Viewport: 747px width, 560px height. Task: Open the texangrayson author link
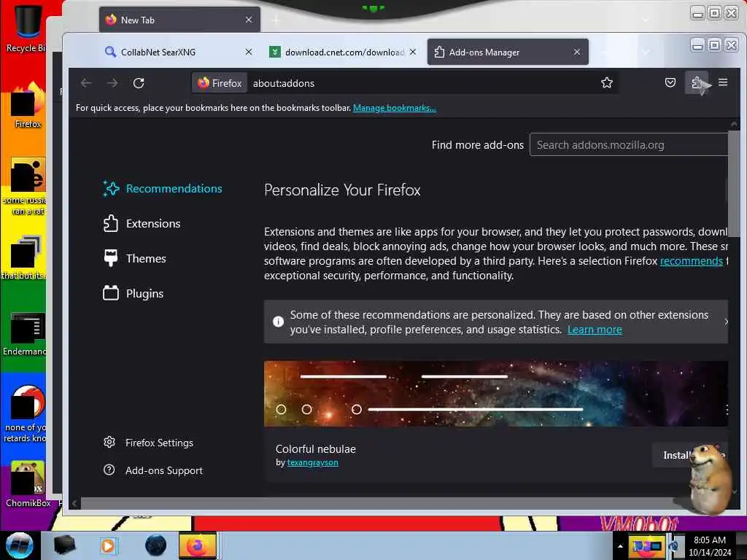tap(312, 462)
